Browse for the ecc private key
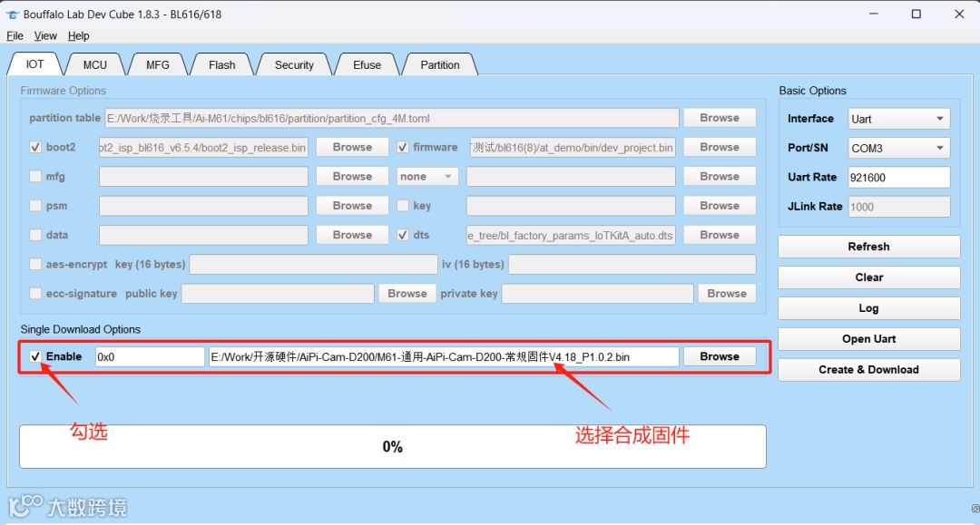The height and width of the screenshot is (525, 980). click(727, 294)
